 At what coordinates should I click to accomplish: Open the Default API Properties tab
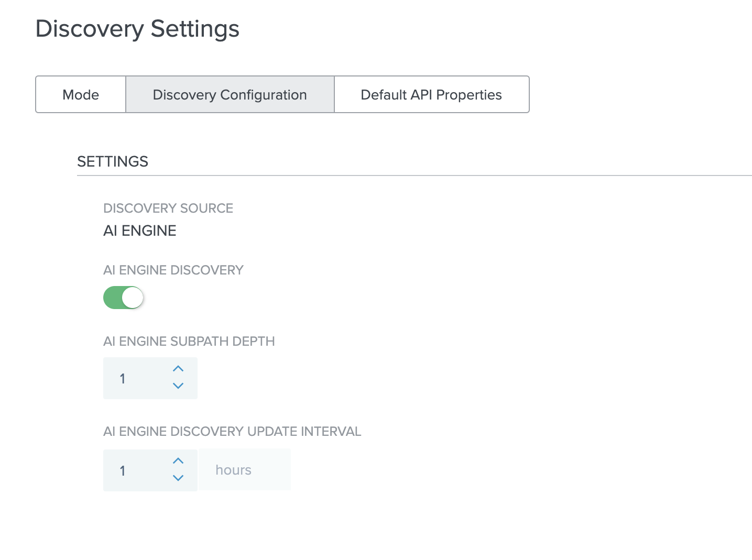(x=431, y=95)
